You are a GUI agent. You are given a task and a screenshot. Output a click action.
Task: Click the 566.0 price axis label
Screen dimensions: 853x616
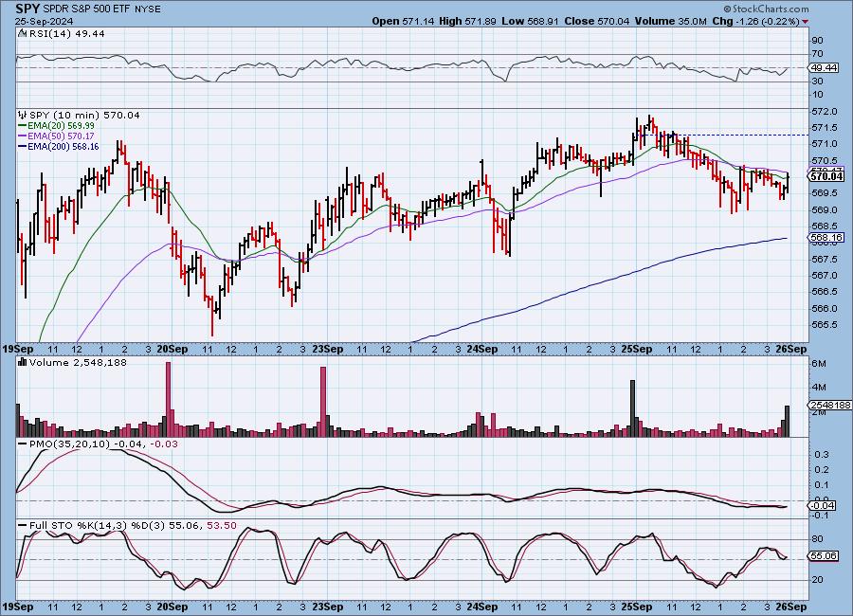pyautogui.click(x=824, y=309)
